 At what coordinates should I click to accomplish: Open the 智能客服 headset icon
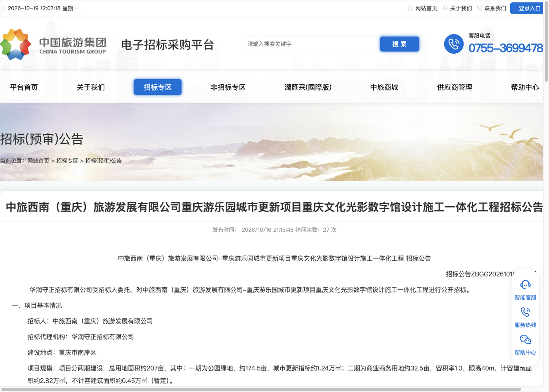pos(525,285)
